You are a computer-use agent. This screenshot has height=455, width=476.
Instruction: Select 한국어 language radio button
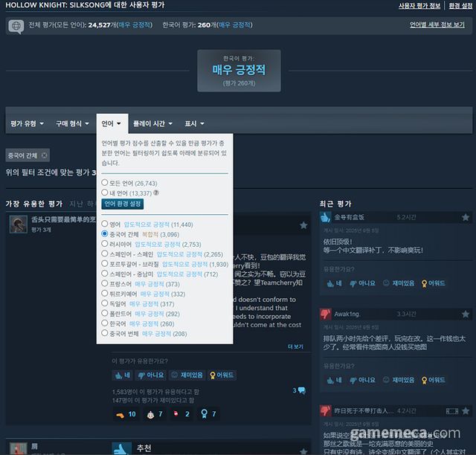[x=105, y=323]
